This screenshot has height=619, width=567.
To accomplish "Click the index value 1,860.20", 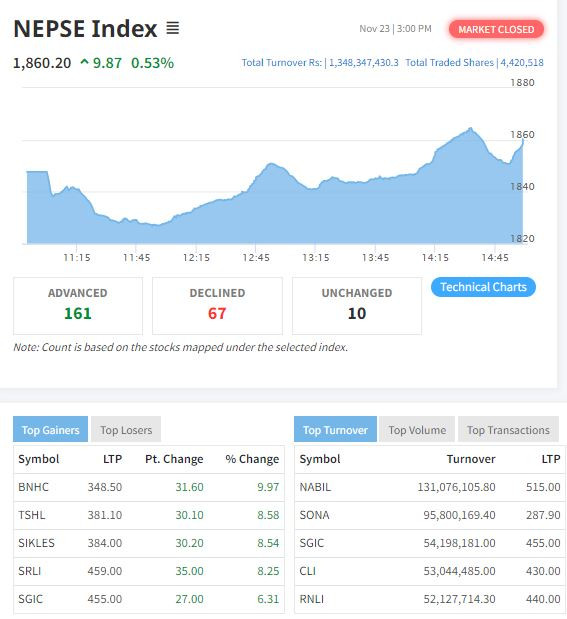I will tap(42, 63).
